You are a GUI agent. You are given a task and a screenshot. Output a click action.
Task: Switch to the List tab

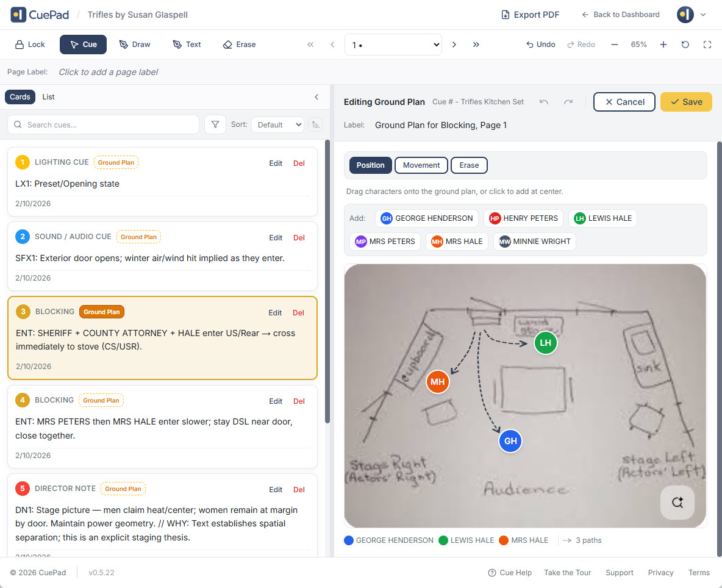49,97
